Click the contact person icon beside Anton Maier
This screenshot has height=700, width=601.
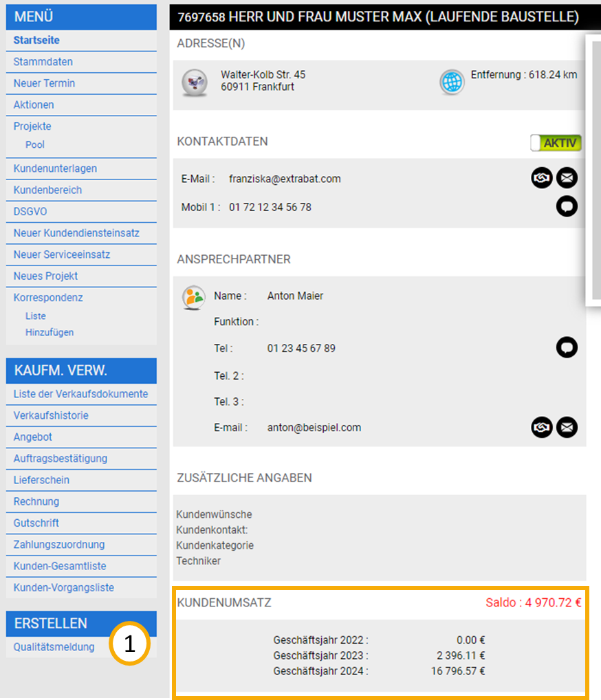point(193,297)
